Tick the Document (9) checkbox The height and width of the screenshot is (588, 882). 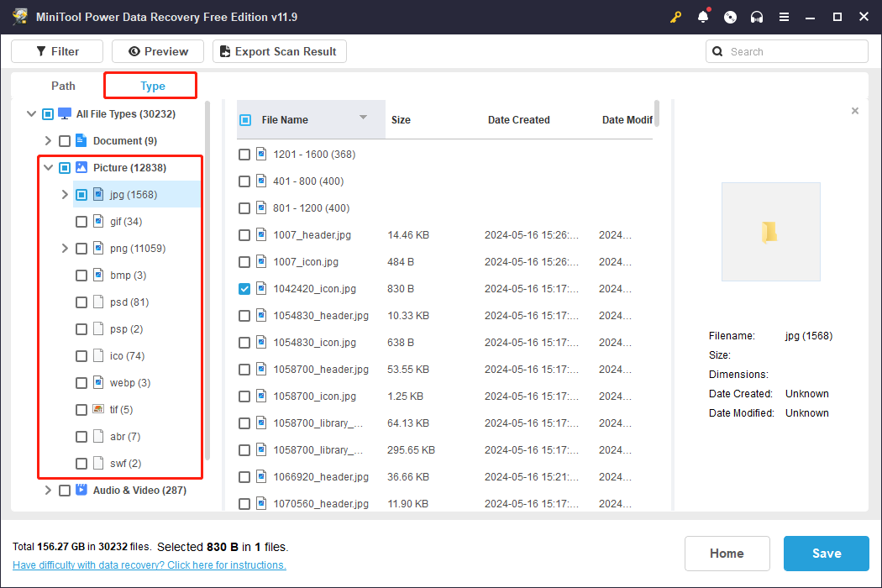pos(65,140)
